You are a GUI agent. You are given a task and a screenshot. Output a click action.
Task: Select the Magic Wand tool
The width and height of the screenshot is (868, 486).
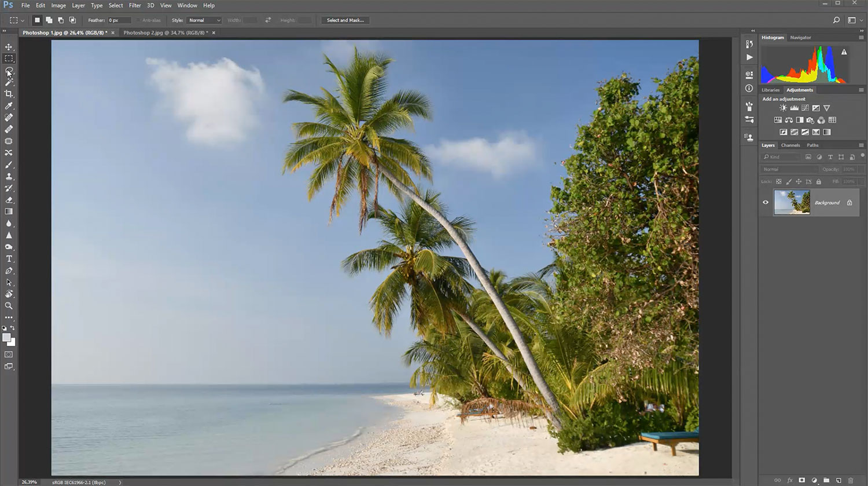point(9,82)
